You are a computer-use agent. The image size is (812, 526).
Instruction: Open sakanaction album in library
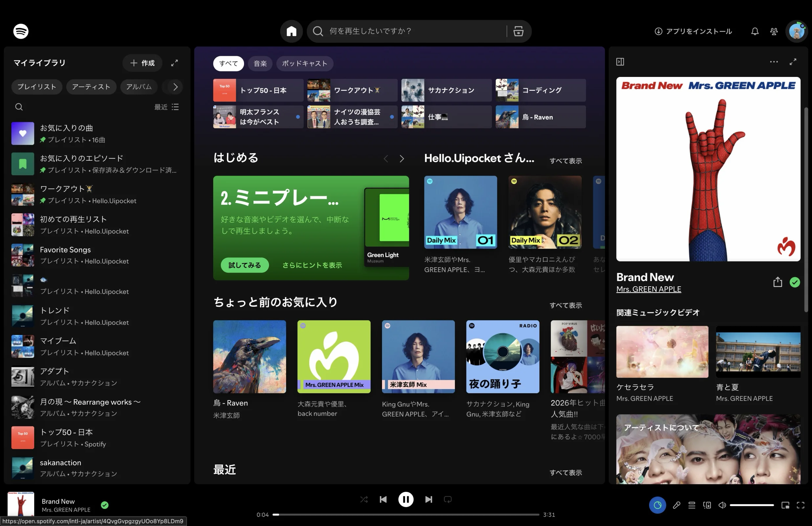pyautogui.click(x=97, y=468)
